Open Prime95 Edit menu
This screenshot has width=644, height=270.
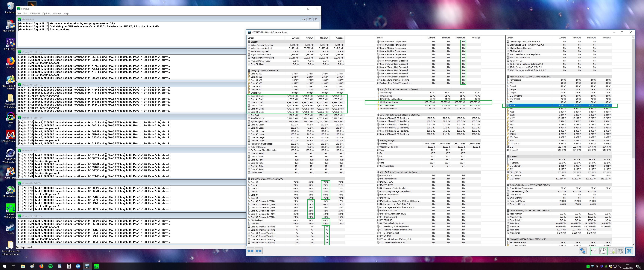[x=25, y=13]
